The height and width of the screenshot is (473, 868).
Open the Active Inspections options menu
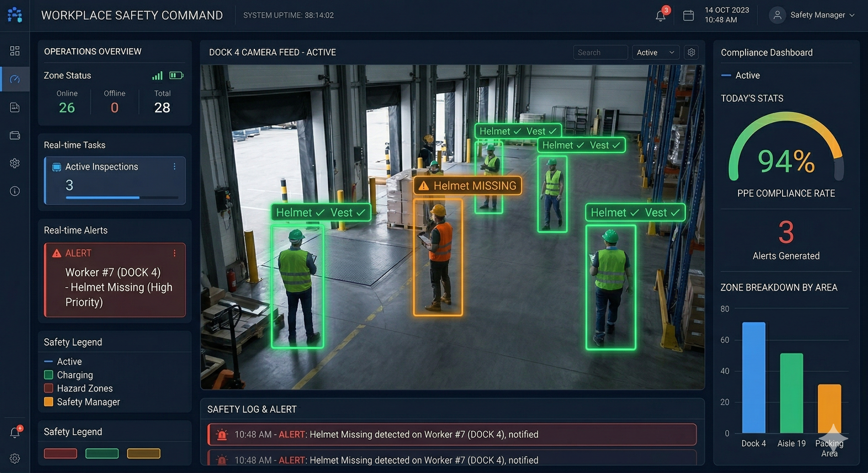(x=174, y=167)
